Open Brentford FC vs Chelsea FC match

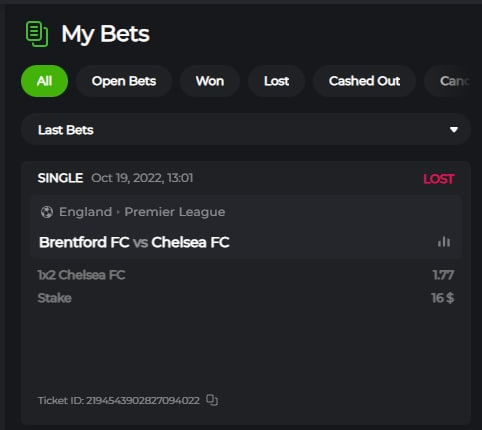tap(134, 242)
